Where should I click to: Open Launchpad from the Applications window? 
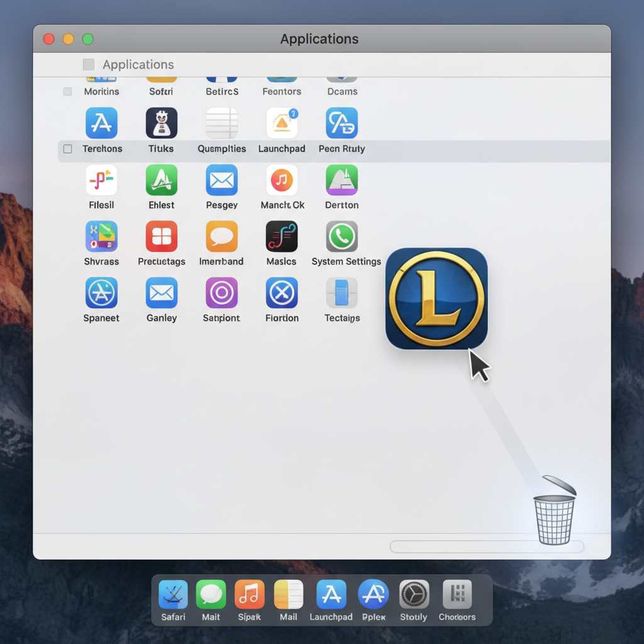click(281, 123)
